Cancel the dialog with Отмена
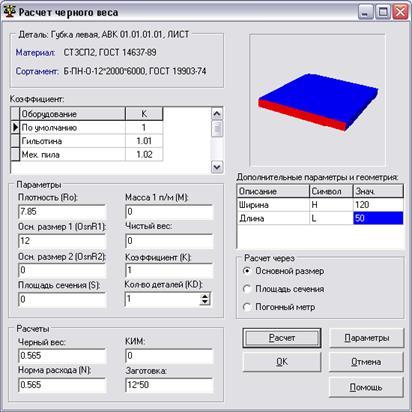Screen dimensions: 412x412 [366, 362]
